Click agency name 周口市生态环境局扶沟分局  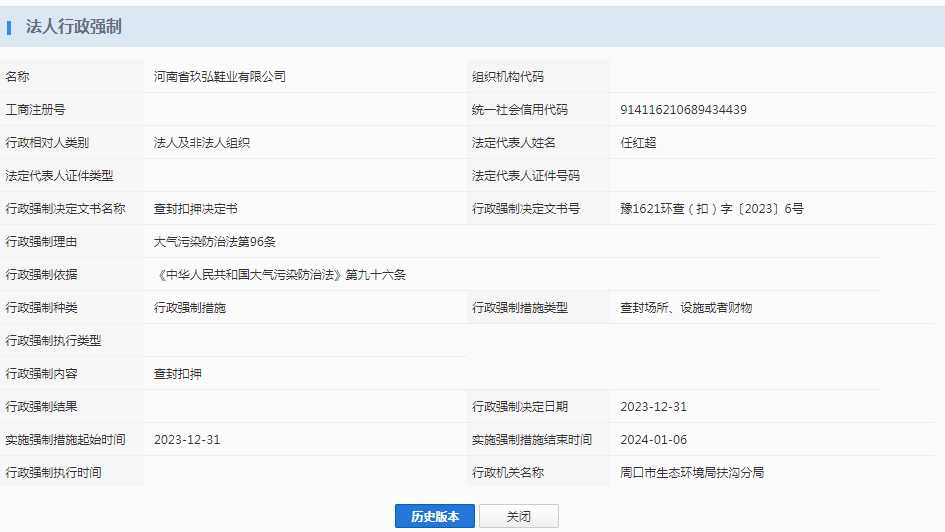coord(692,473)
